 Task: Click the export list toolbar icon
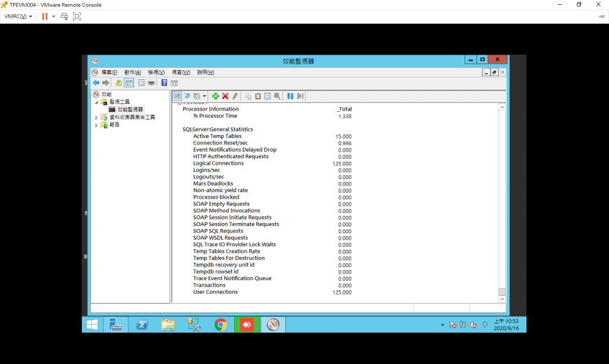click(141, 83)
